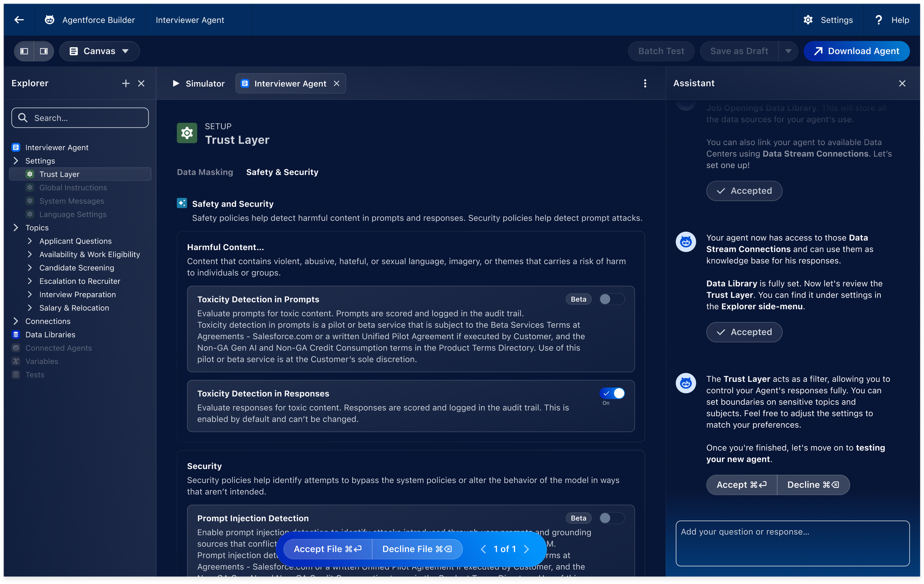Click the Beta badge on Prompt Injection Detection
924x584 pixels.
pyautogui.click(x=578, y=518)
